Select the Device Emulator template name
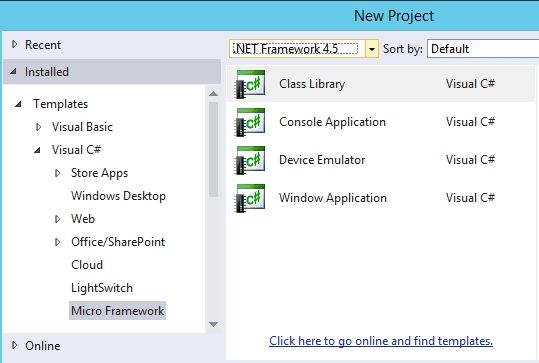 pyautogui.click(x=322, y=160)
